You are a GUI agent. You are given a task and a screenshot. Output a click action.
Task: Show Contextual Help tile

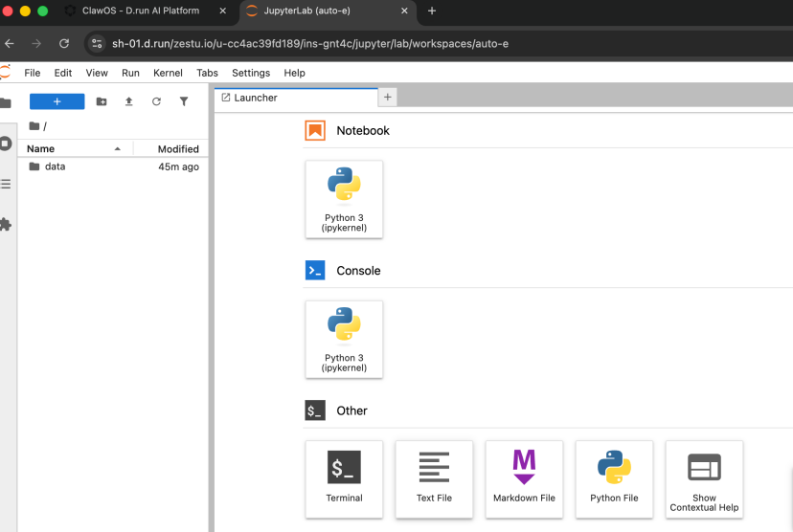pos(704,478)
